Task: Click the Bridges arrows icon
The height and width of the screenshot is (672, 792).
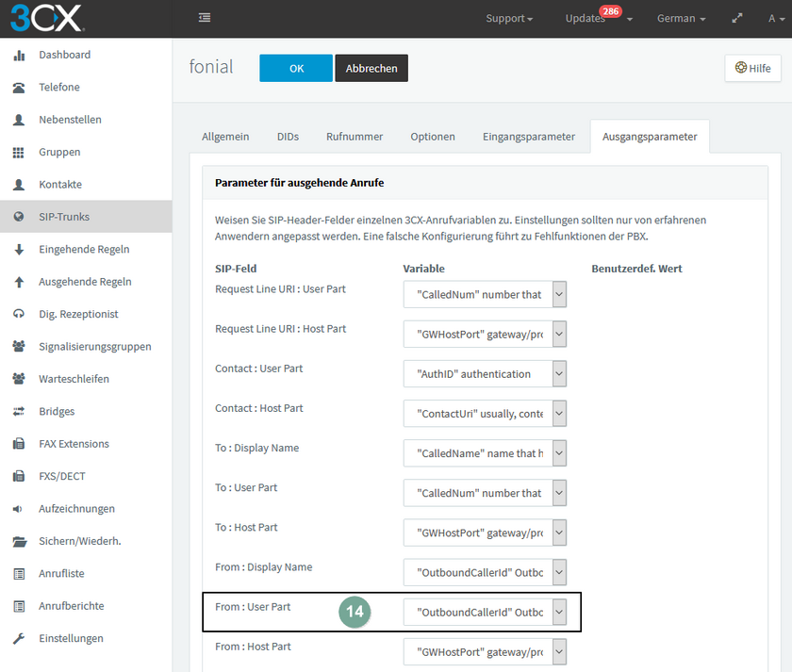Action: coord(19,412)
